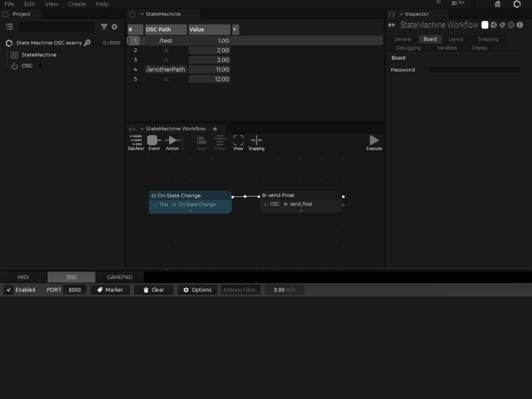
Task: Uncheck the OSC Enabled checkbox
Action: (8, 290)
